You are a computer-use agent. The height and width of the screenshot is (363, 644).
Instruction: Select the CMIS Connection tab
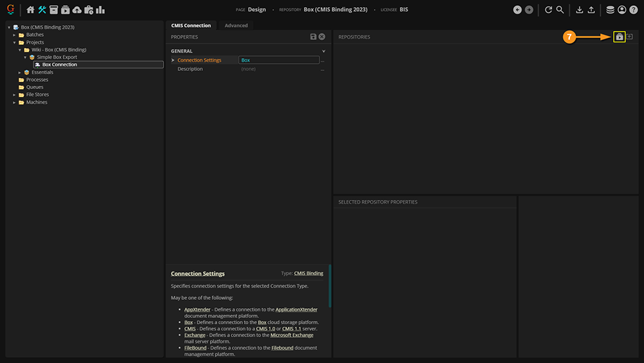191,25
